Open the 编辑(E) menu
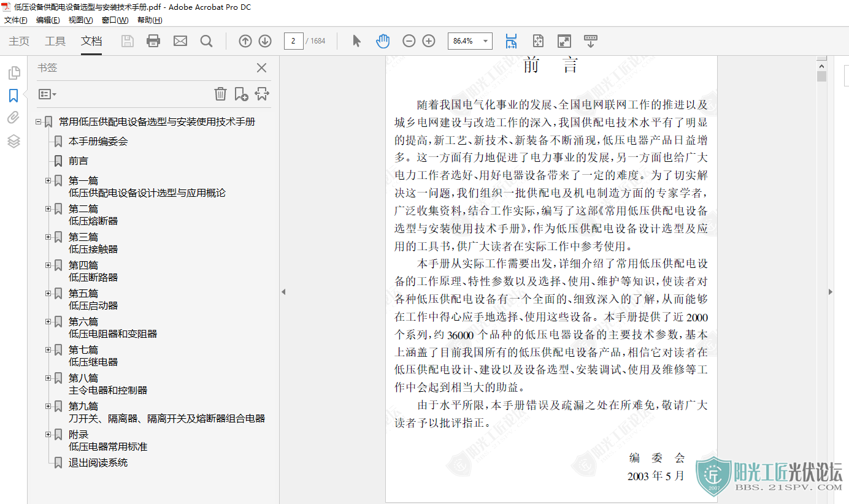This screenshot has height=504, width=849. coord(48,20)
